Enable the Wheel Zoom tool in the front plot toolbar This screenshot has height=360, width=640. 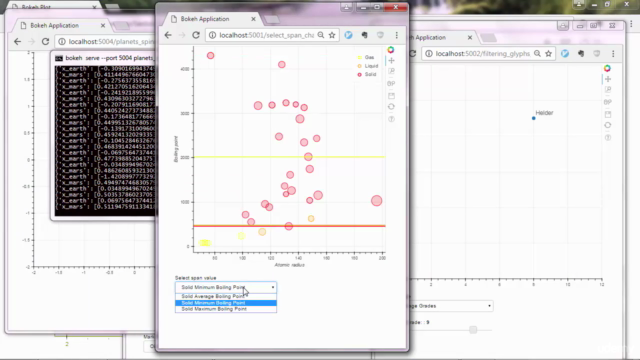pos(391,84)
